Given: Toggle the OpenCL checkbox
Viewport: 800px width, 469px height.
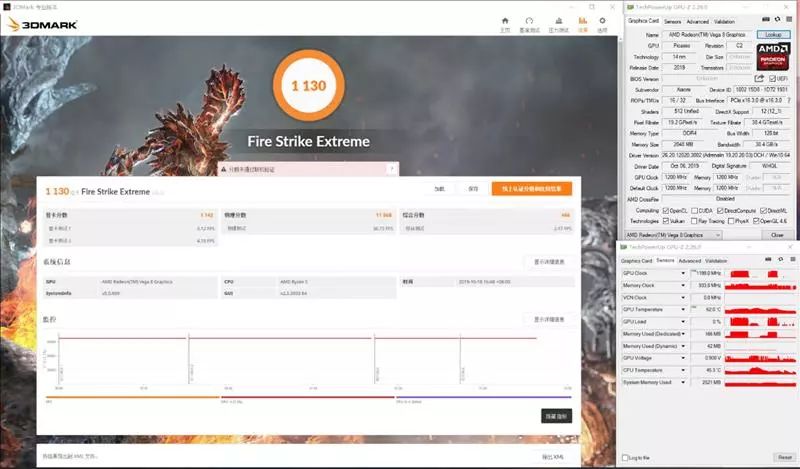Looking at the screenshot, I should click(x=665, y=210).
